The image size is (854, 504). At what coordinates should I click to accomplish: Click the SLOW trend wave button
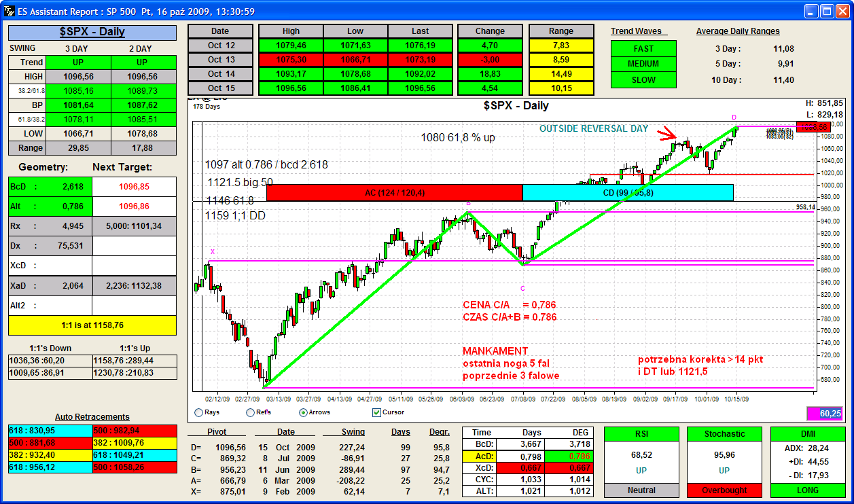643,79
